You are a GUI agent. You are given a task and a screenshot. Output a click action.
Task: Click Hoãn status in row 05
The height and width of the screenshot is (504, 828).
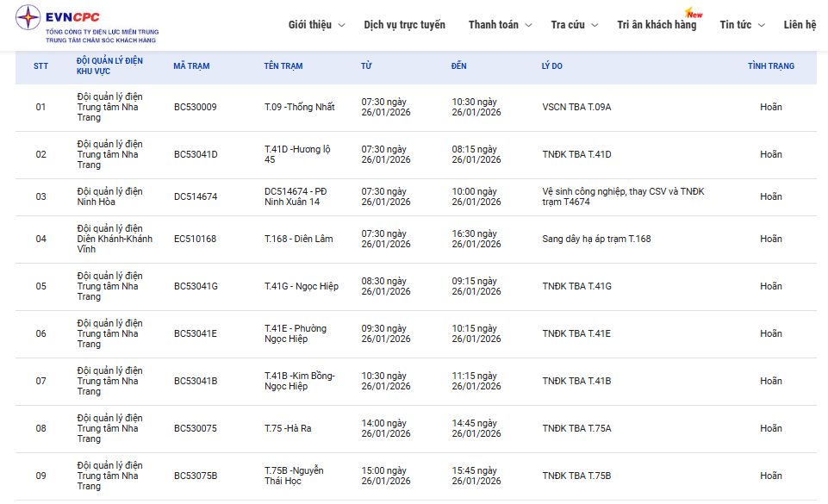coord(770,286)
